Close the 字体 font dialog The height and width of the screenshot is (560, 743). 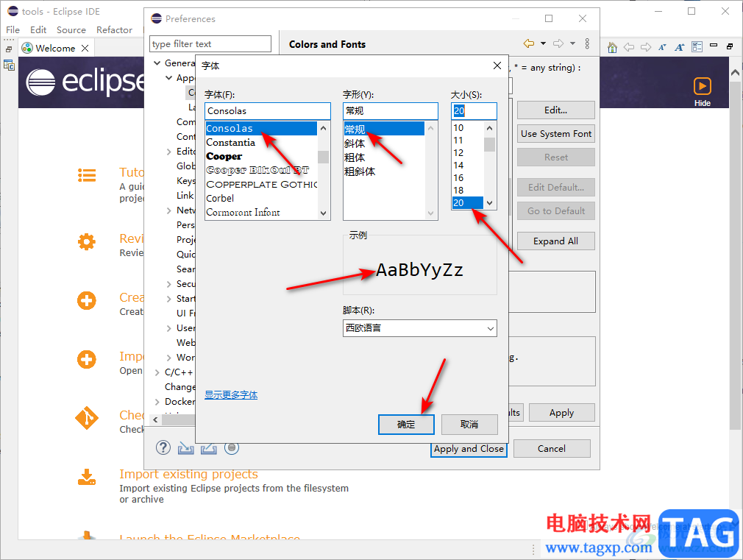(497, 65)
